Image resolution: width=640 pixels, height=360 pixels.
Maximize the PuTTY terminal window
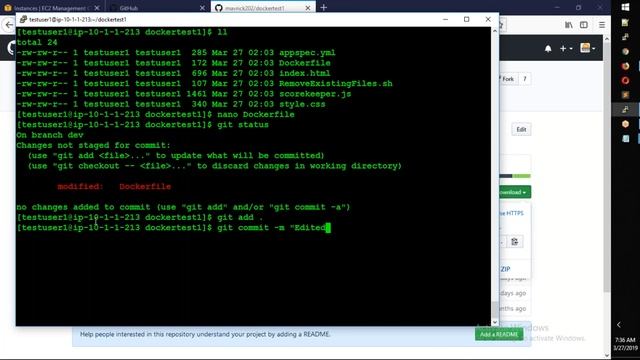pos(467,19)
